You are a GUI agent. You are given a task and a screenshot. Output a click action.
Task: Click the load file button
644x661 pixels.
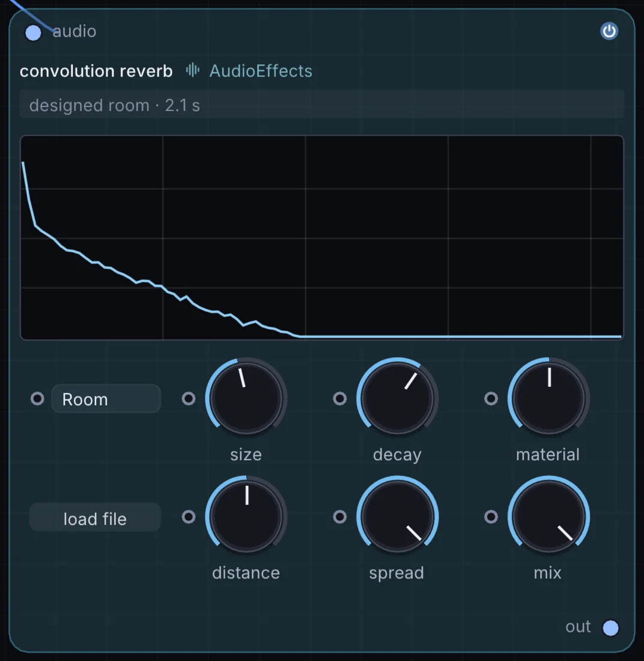pyautogui.click(x=95, y=517)
